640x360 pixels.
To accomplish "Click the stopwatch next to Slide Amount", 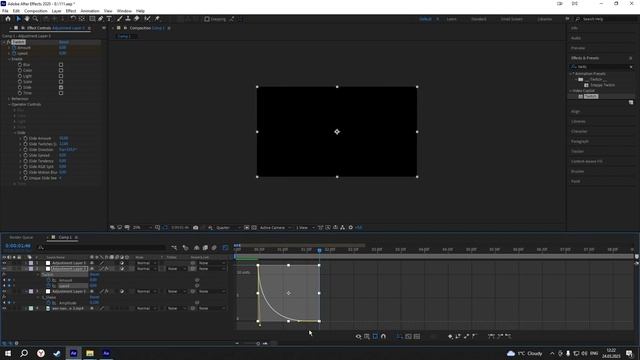I will 25,138.
